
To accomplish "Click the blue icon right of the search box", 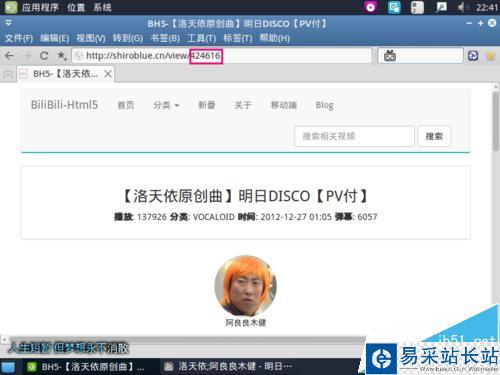I will click(x=473, y=56).
